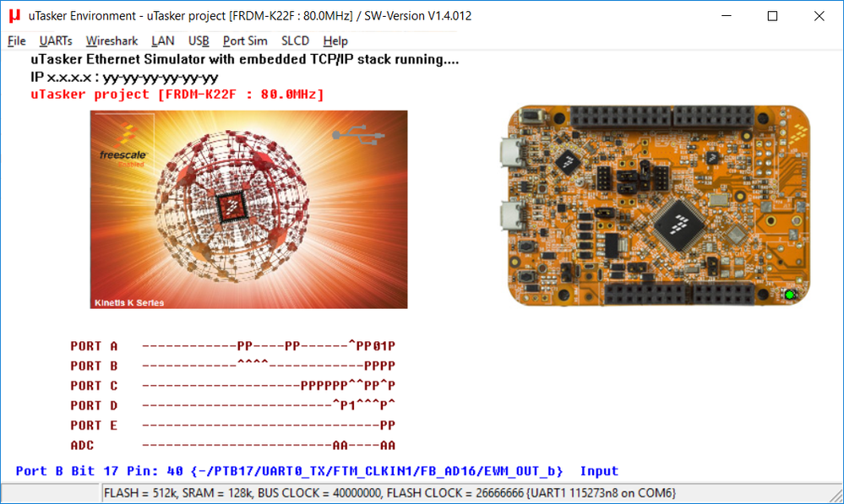Screen dimensions: 844x504
Task: Click the uTasker logo in the title bar
Action: coord(14,15)
